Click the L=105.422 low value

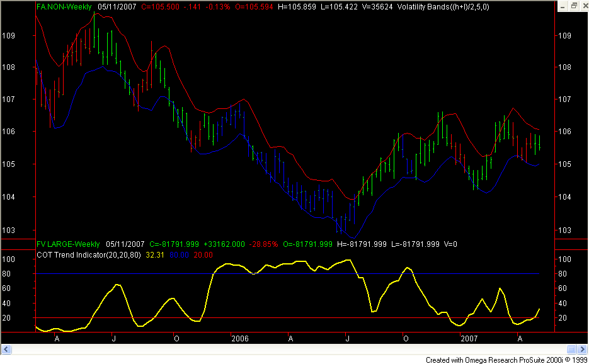[x=339, y=7]
